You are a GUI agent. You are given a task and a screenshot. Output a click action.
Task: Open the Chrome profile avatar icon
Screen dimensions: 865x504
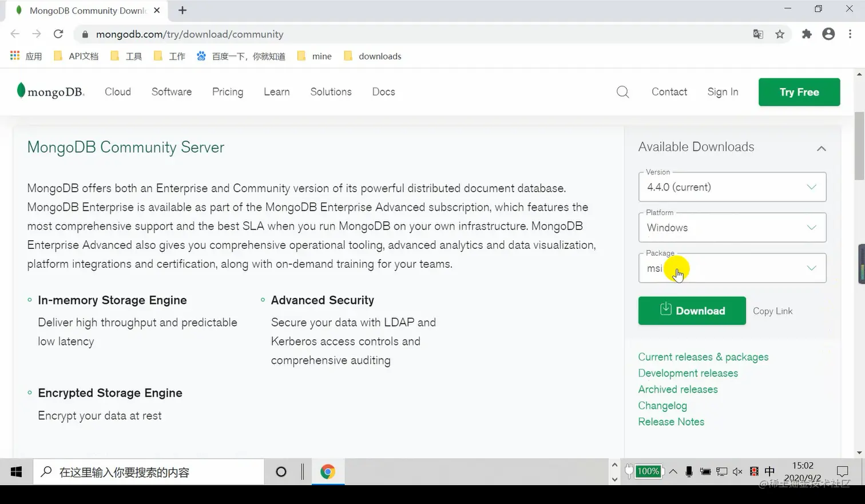(x=828, y=34)
